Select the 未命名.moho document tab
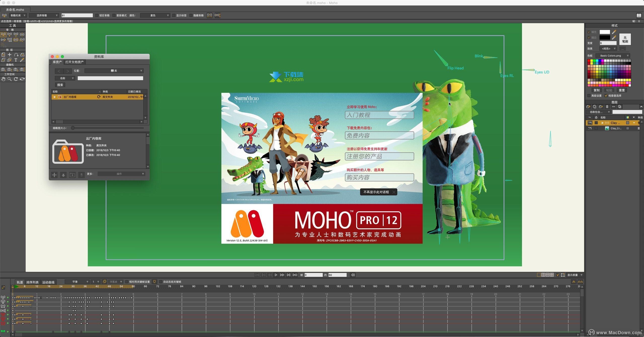Screen dimensions: 644x337 click(15, 10)
